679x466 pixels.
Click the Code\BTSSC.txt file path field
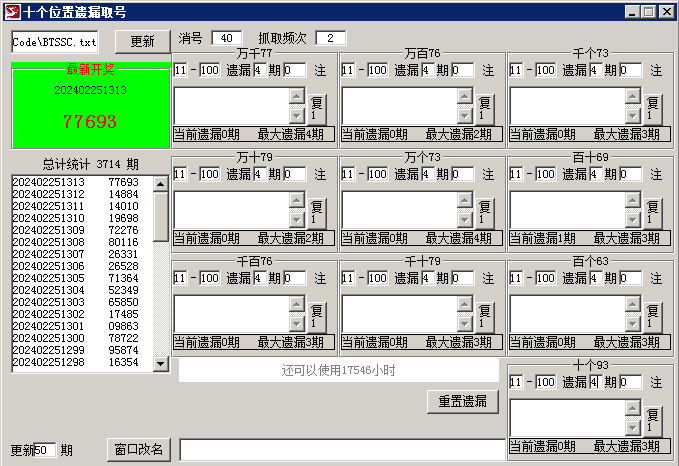(x=55, y=43)
